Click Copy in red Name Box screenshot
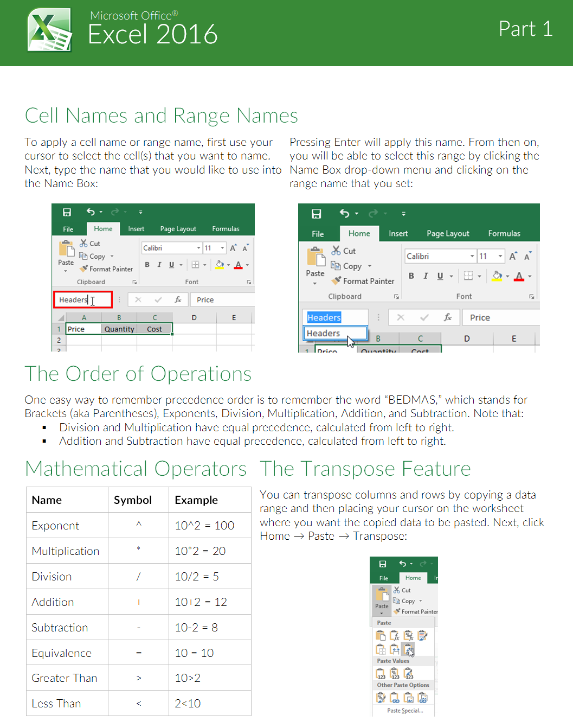Screen dimensions: 573x728 (x=92, y=256)
